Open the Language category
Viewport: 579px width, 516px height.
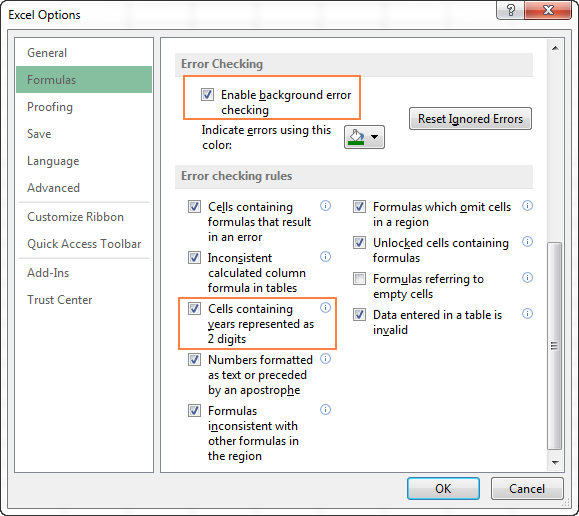(x=84, y=161)
